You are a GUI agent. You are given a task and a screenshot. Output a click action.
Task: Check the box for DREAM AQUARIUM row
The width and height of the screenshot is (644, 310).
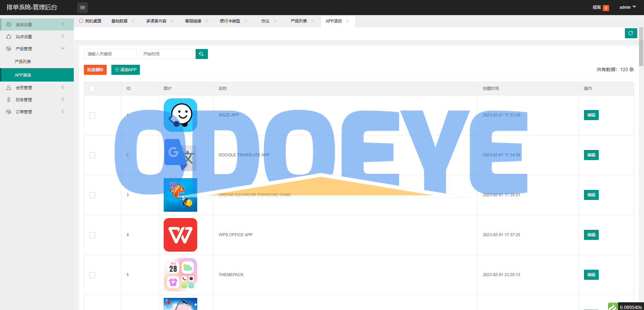coord(92,195)
